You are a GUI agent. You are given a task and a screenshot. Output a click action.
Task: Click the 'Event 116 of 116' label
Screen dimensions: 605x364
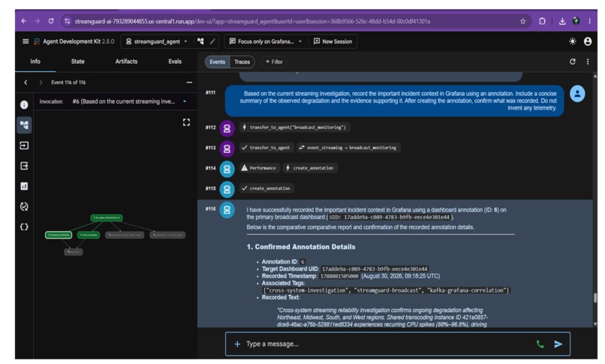click(68, 83)
